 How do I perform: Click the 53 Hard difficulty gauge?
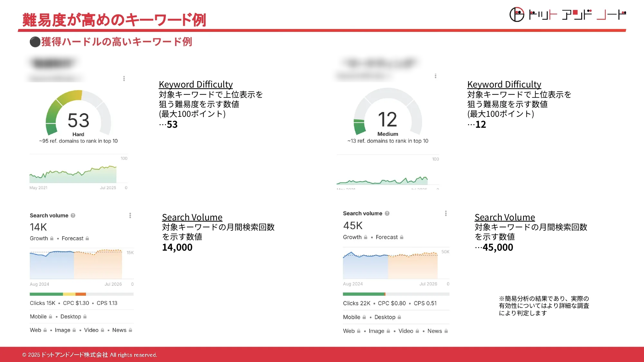tap(79, 119)
